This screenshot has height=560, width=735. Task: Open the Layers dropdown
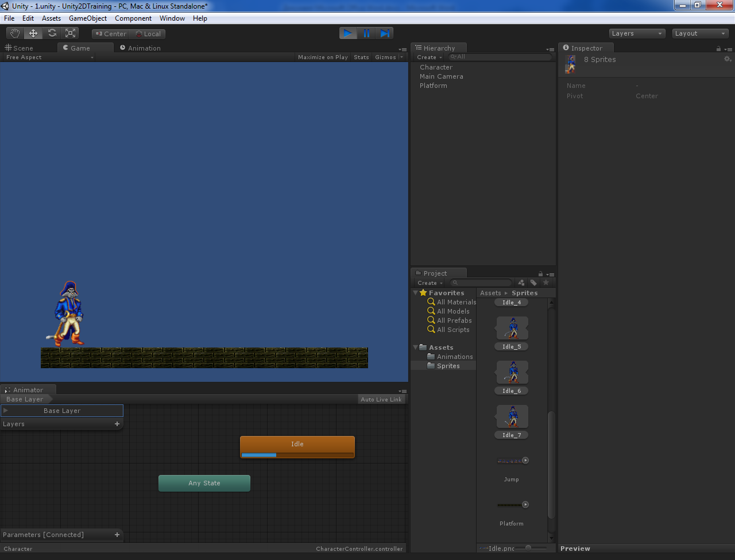pos(637,33)
